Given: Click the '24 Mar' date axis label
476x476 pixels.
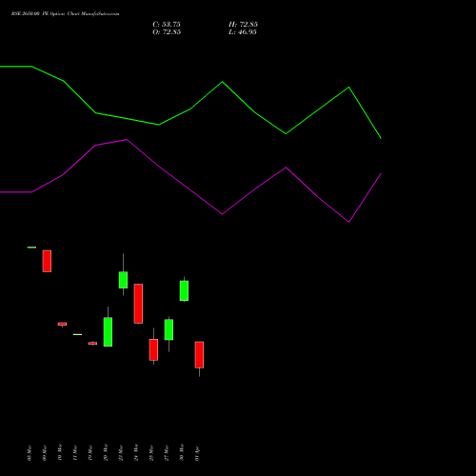Looking at the screenshot, I should 136,452.
